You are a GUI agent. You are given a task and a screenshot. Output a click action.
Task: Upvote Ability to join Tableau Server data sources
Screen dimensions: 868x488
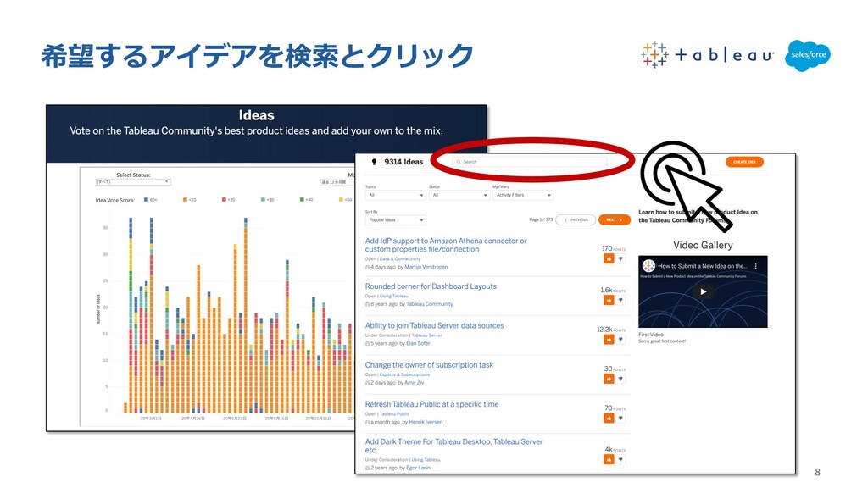pos(609,339)
